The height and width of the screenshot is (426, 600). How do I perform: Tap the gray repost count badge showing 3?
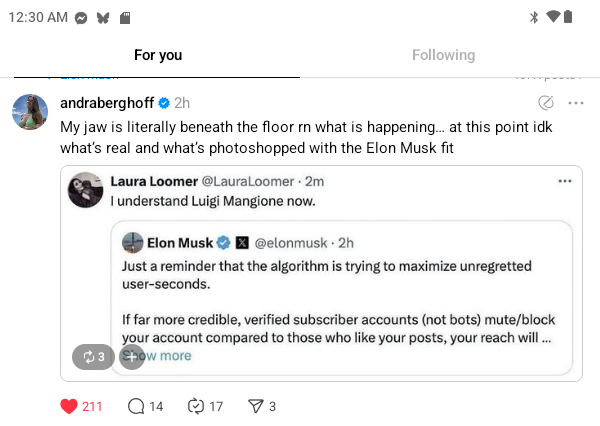point(92,356)
